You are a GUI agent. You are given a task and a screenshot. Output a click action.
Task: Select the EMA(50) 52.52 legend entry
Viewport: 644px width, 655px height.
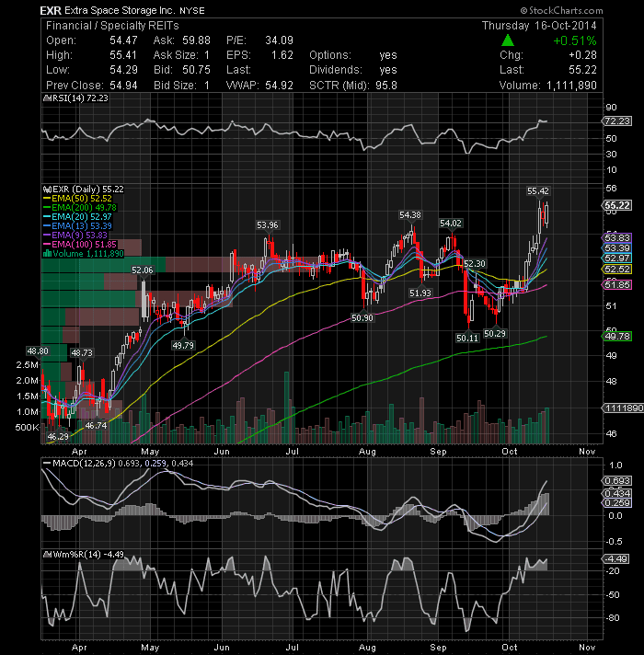point(77,199)
